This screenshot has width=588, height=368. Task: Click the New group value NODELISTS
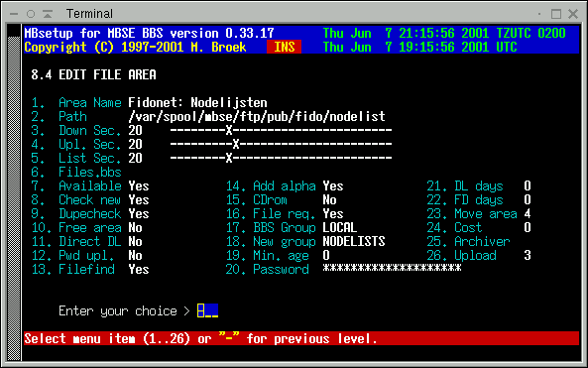coord(354,241)
